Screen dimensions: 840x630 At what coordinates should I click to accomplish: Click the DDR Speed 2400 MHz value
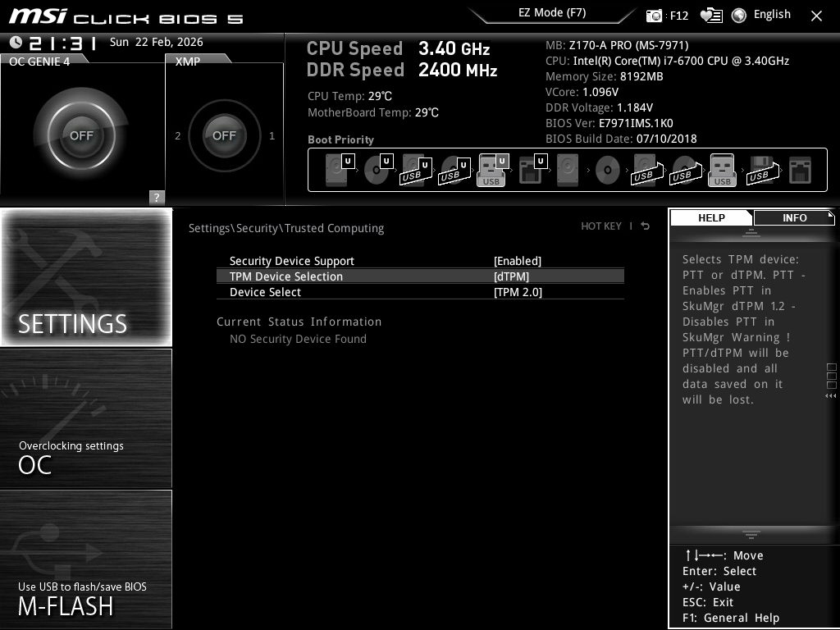click(458, 70)
